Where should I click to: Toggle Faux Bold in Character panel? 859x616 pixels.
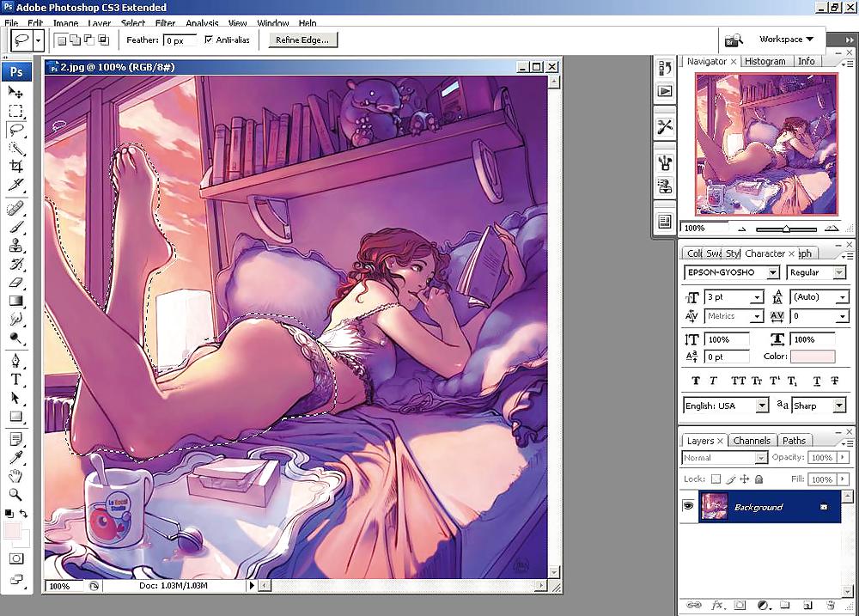[696, 381]
